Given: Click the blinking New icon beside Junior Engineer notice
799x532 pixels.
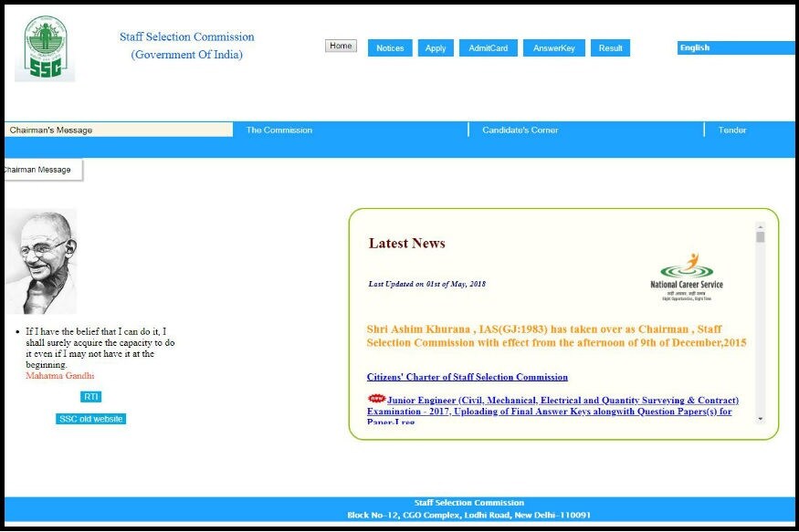Looking at the screenshot, I should pyautogui.click(x=376, y=400).
